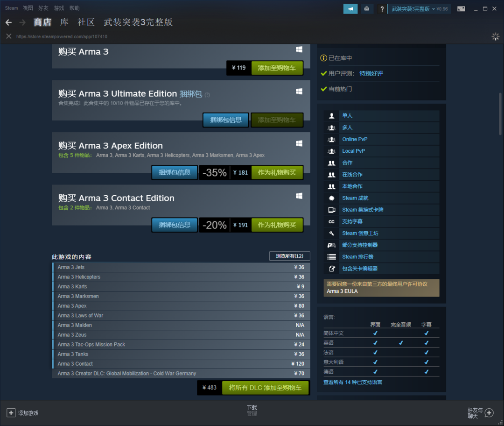Screen dimensions: 504x426
Task: Buy Apex Edition as a gift
Action: (x=277, y=172)
